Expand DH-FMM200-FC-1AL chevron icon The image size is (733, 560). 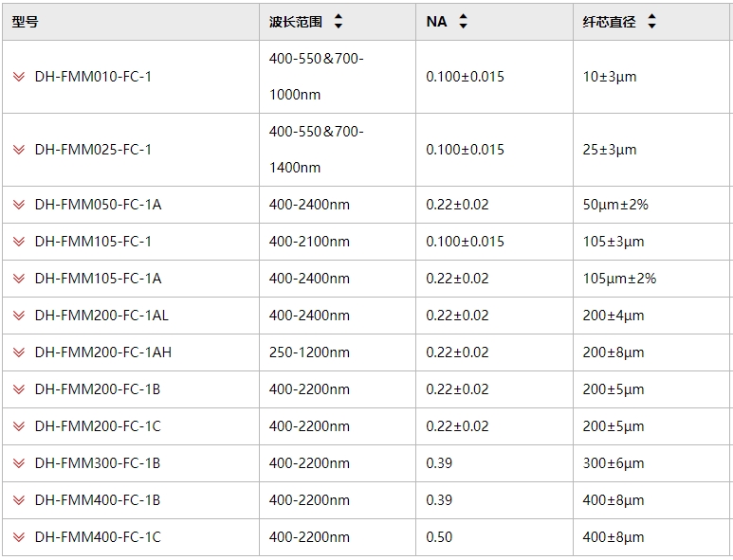(19, 316)
